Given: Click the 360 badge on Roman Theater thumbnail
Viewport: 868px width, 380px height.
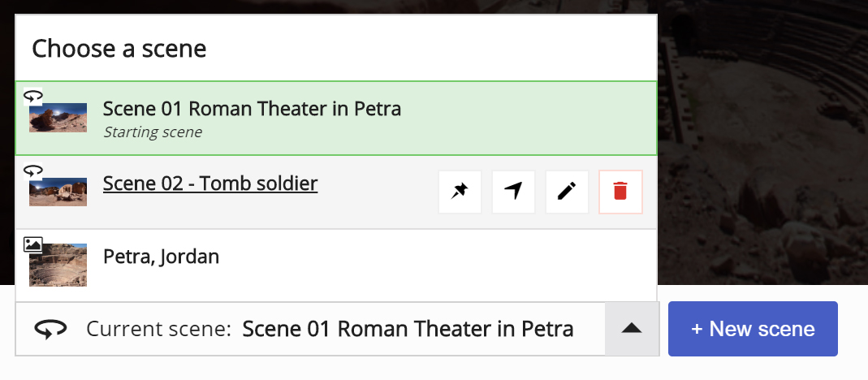Looking at the screenshot, I should (33, 97).
